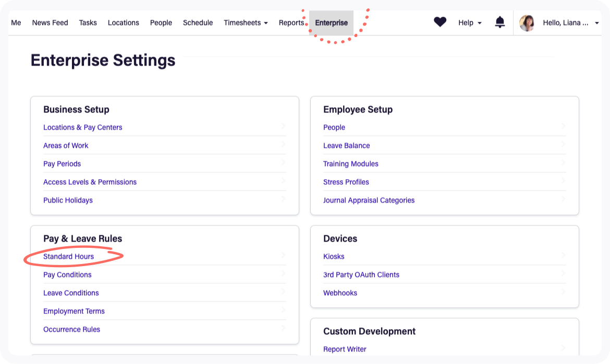Open 3rd Party OAuth Clients settings
The height and width of the screenshot is (364, 610).
(361, 274)
